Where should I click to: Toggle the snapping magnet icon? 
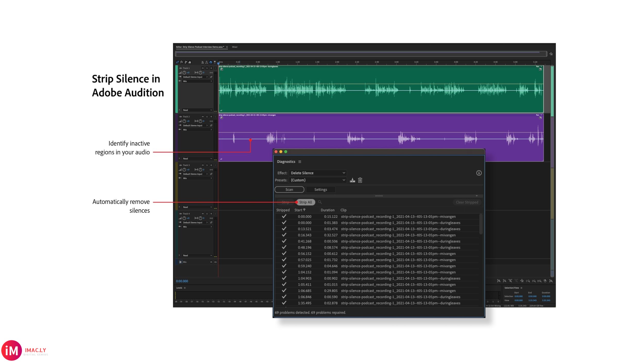(x=211, y=62)
